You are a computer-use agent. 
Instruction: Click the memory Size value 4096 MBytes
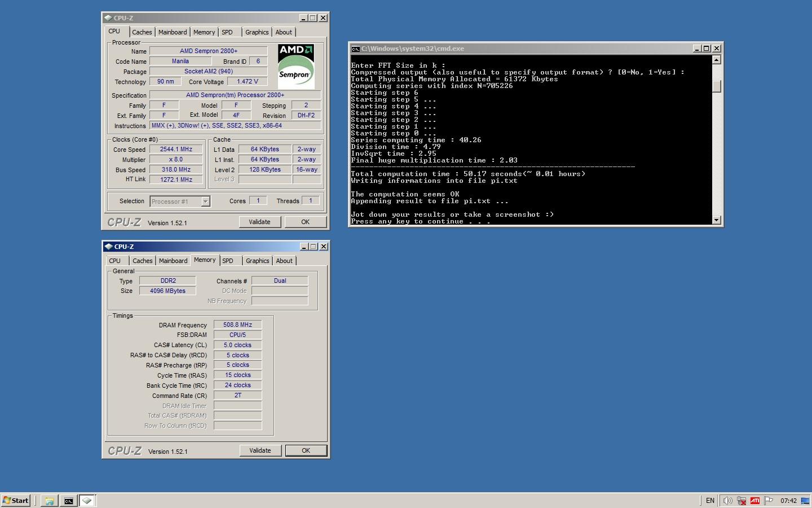pyautogui.click(x=168, y=291)
